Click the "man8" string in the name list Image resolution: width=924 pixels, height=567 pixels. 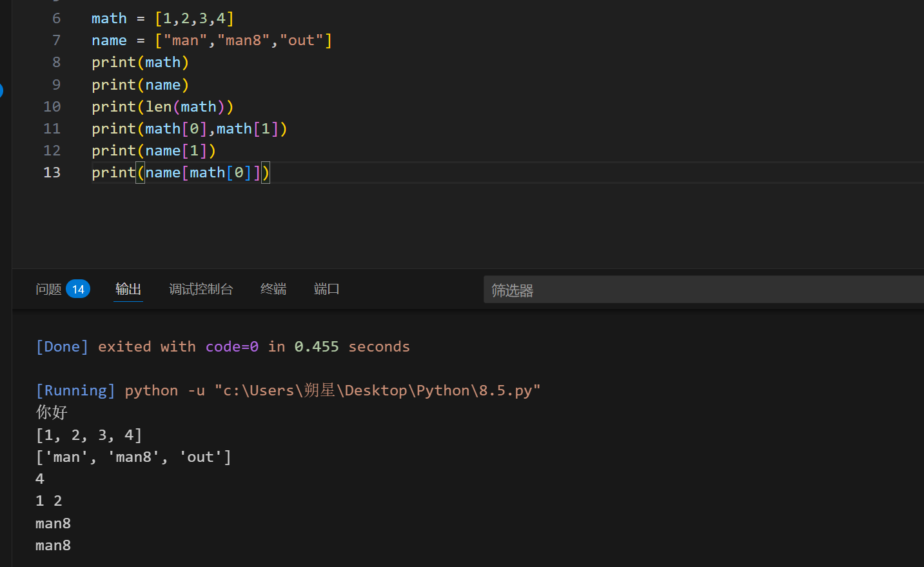243,41
